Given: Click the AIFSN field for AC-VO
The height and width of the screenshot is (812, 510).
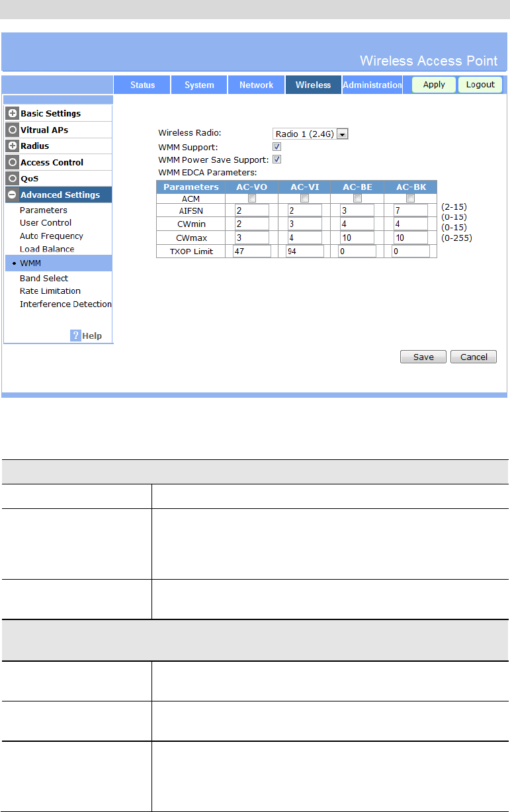Looking at the screenshot, I should 251,210.
